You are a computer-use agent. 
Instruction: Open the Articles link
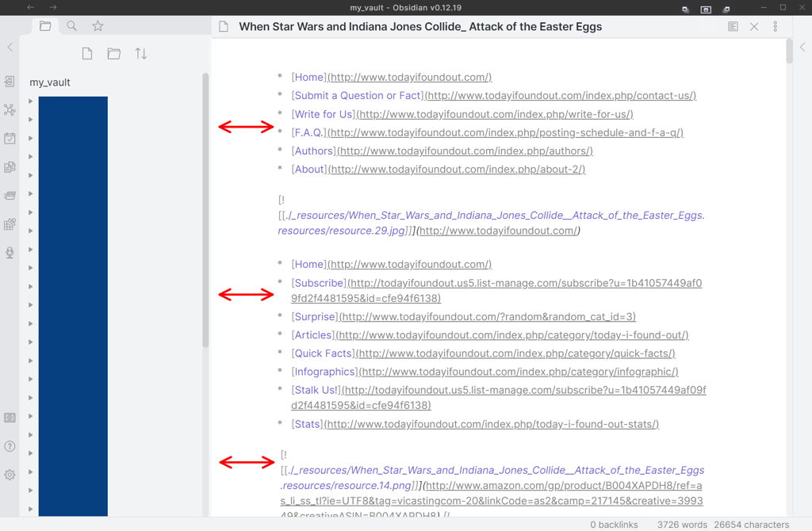pos(313,335)
